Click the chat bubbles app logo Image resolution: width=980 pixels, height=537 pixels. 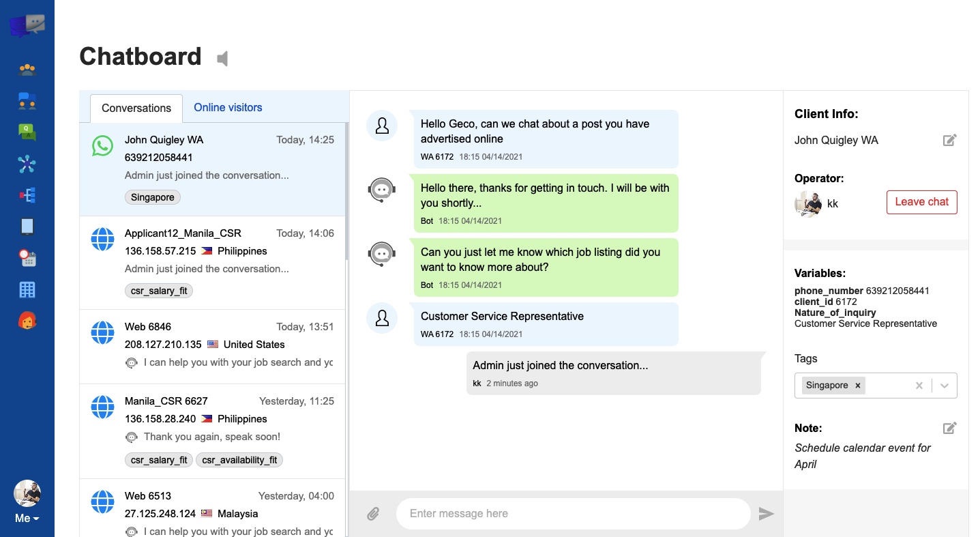pyautogui.click(x=27, y=26)
